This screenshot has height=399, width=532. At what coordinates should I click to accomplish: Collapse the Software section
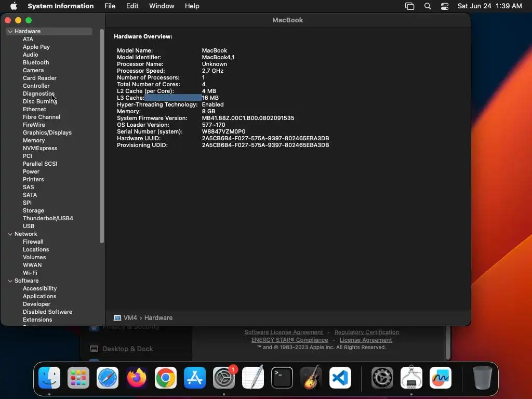10,281
